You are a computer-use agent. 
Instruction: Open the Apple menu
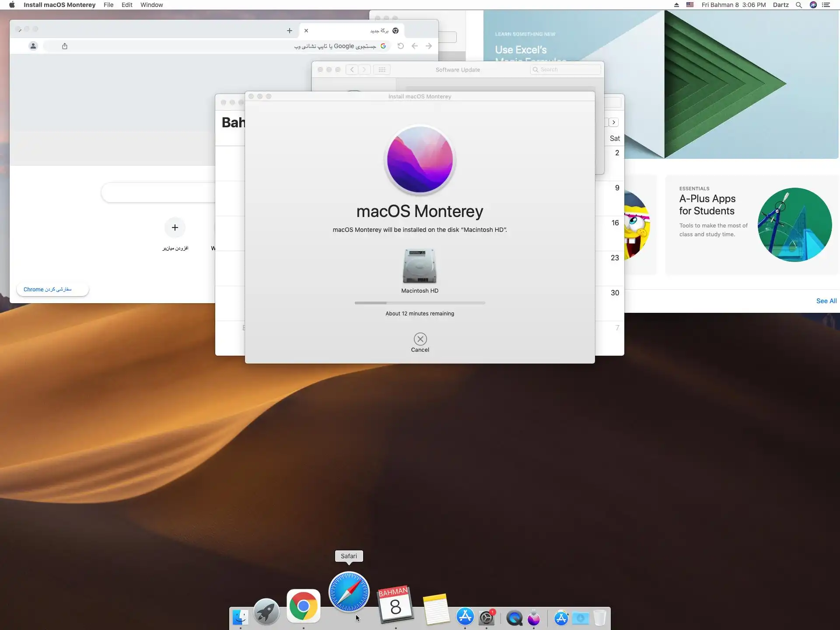(x=12, y=5)
